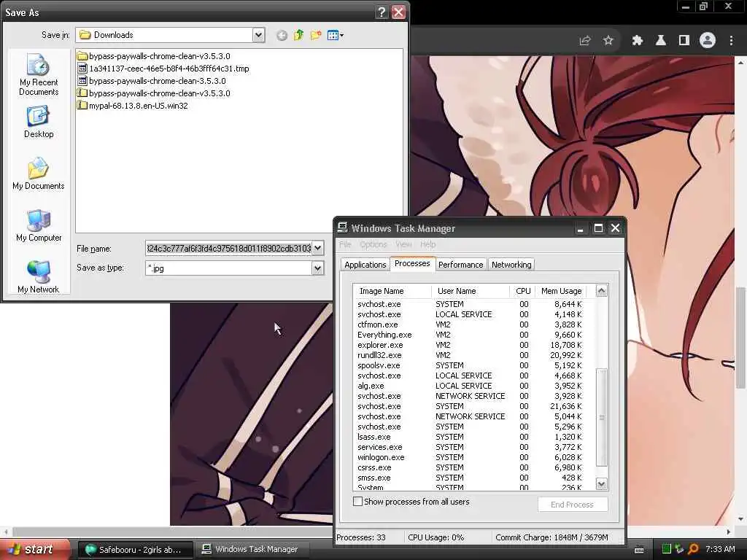
Task: Select rundll32.exe process row
Action: click(x=469, y=355)
